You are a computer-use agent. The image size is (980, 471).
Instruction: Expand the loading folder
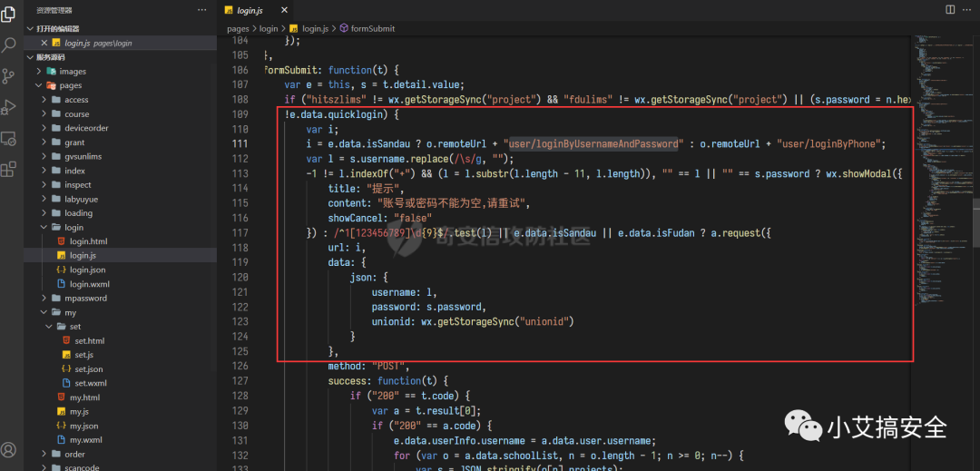click(78, 213)
